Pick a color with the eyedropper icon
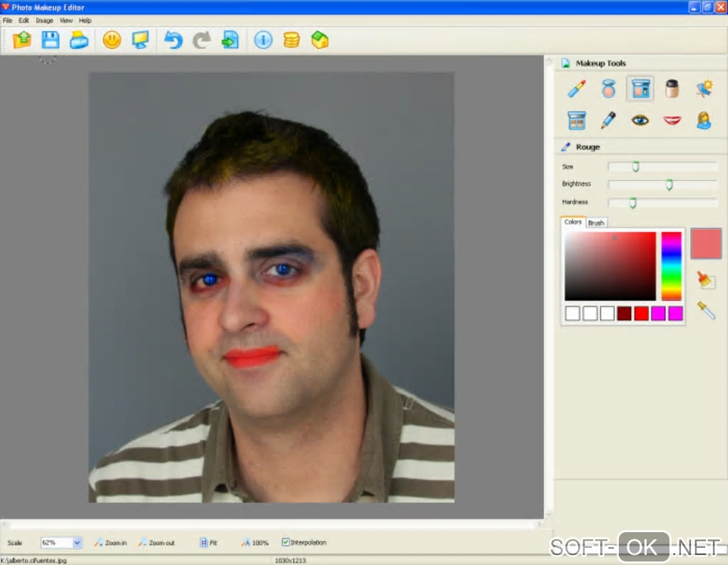The height and width of the screenshot is (565, 728). point(706,311)
